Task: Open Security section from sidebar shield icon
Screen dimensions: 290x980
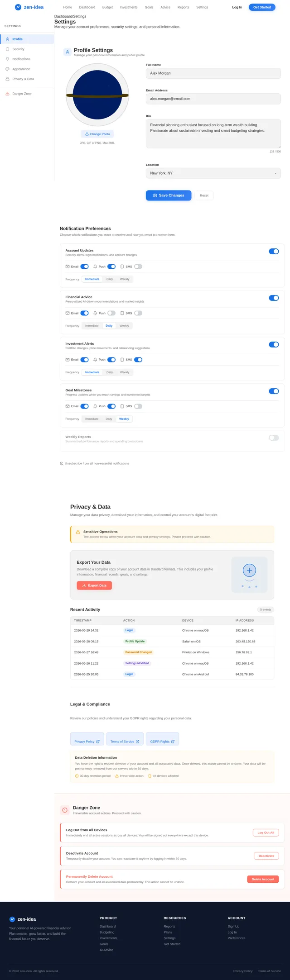Action: 7,49
